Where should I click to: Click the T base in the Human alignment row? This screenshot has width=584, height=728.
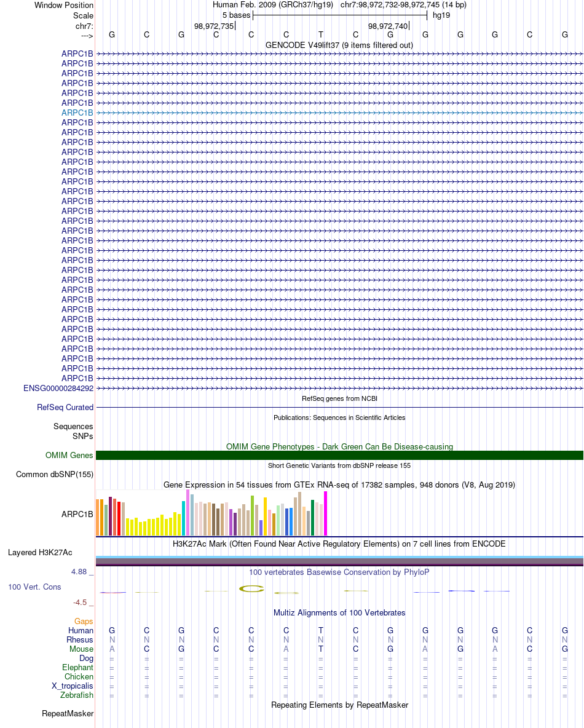(321, 630)
